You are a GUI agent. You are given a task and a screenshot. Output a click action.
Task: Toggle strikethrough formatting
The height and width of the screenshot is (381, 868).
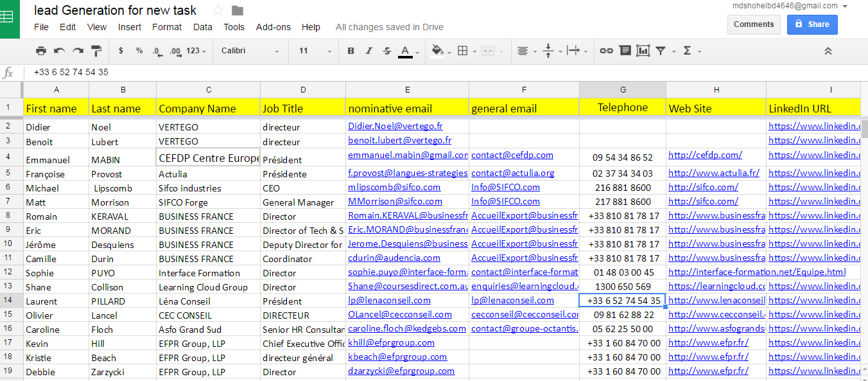tap(386, 51)
